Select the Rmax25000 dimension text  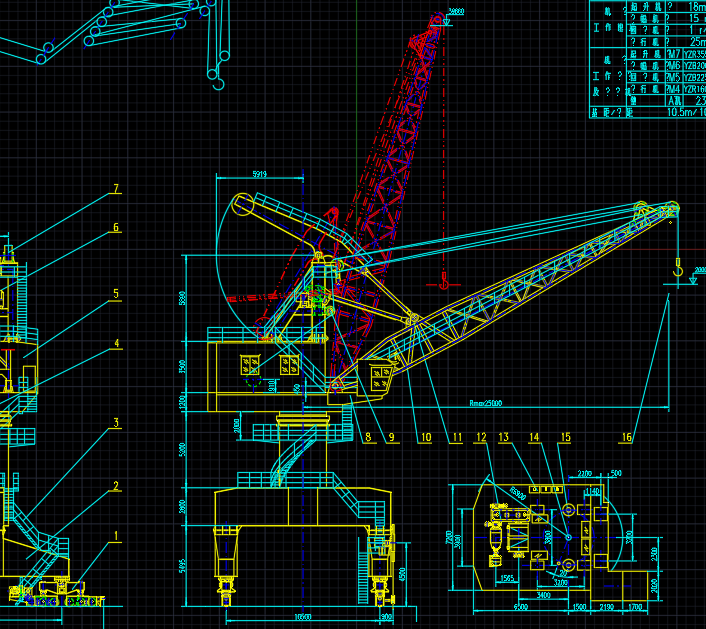point(485,403)
